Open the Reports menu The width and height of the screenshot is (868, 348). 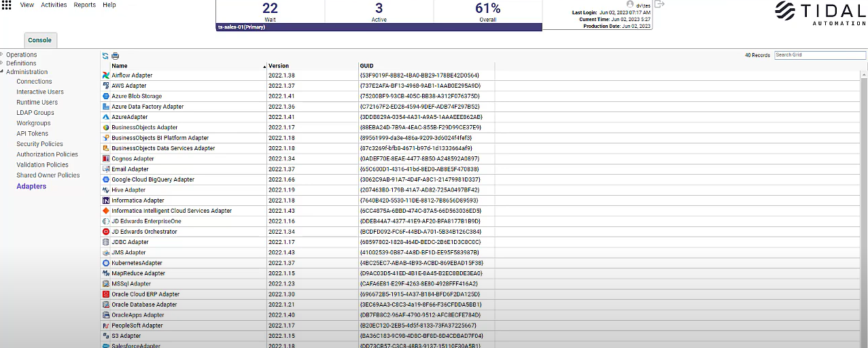click(84, 5)
